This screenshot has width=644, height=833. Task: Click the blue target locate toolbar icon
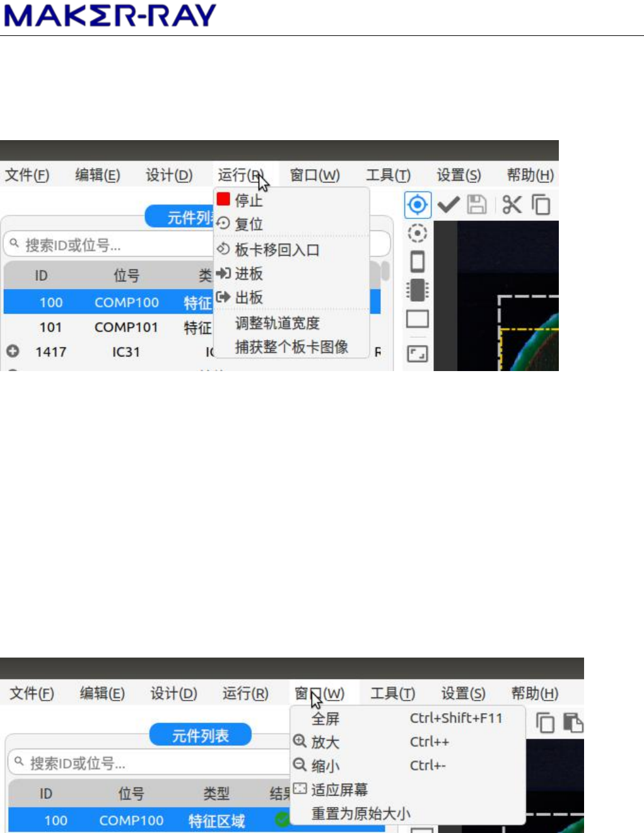[x=418, y=204]
